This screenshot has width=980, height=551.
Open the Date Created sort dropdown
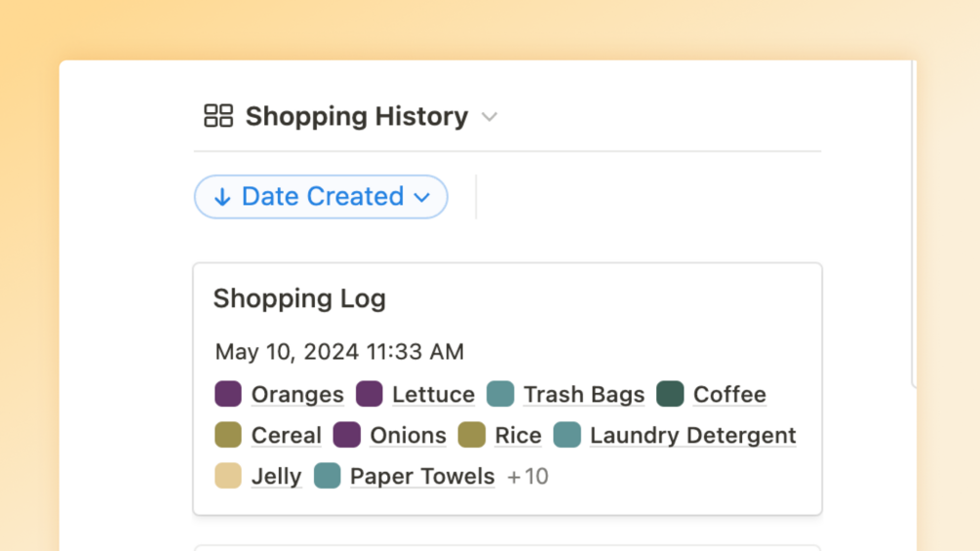click(421, 197)
